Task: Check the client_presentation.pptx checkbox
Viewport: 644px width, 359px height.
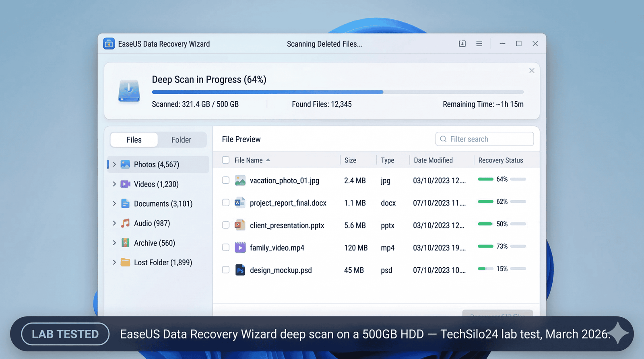Action: tap(226, 225)
